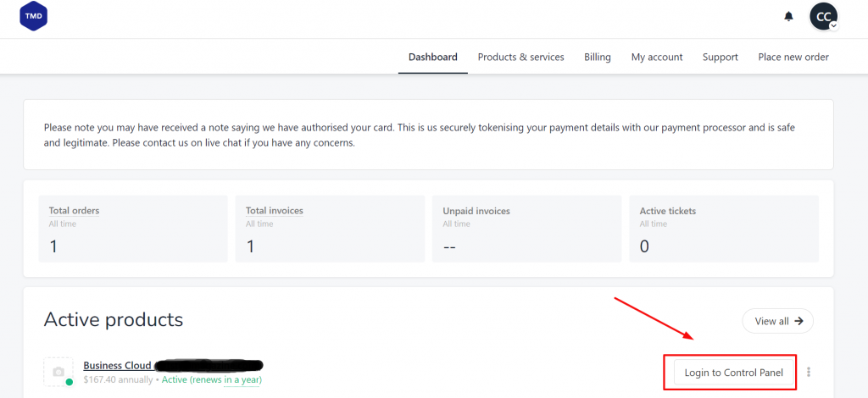Open Products & services menu item
Screen dimensions: 868x398
pos(520,57)
